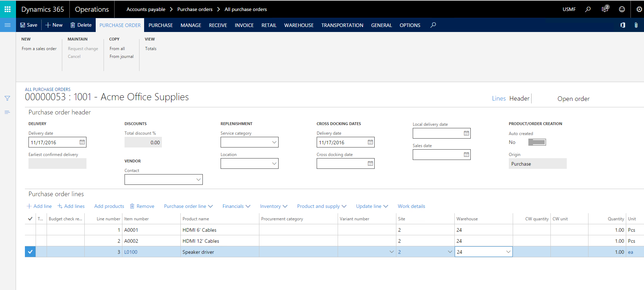Toggle the Auto created switch

pyautogui.click(x=537, y=142)
